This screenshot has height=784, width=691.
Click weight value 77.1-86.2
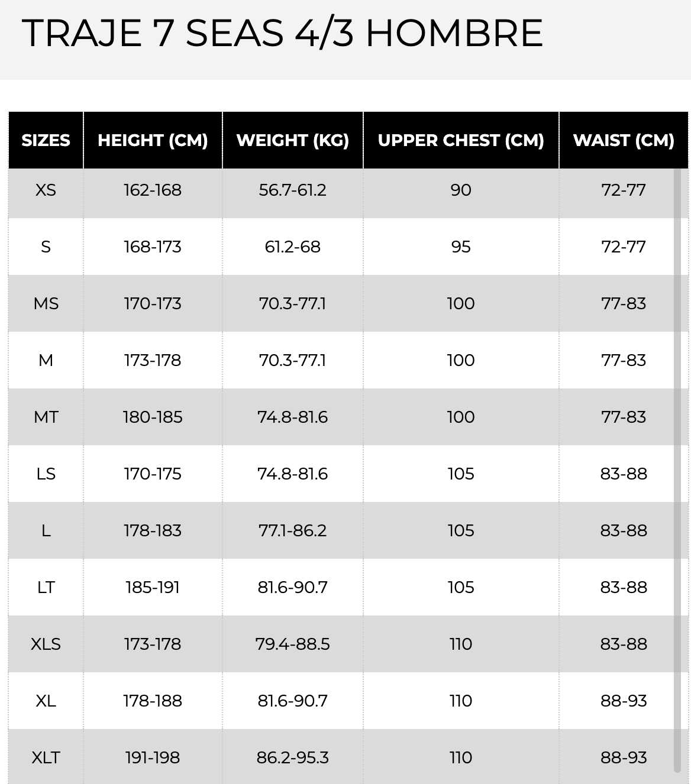coord(292,530)
